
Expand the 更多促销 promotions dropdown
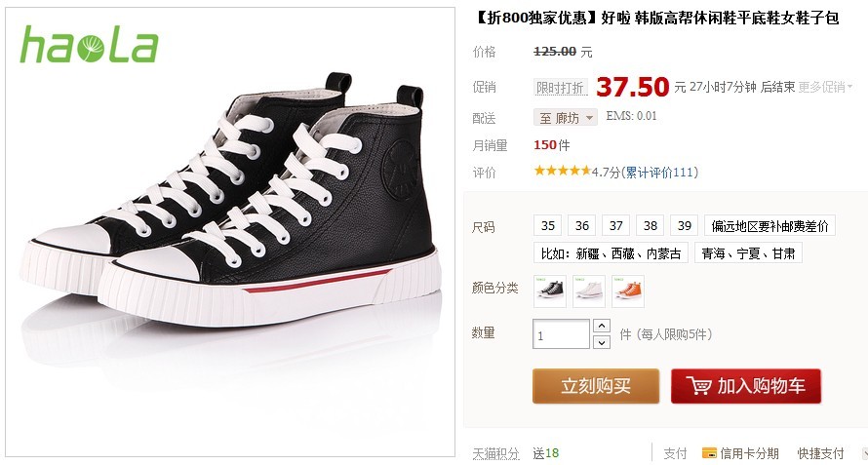(825, 87)
